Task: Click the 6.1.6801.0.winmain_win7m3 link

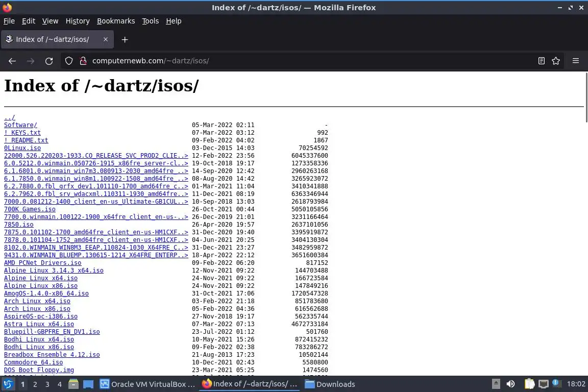Action: (x=96, y=171)
